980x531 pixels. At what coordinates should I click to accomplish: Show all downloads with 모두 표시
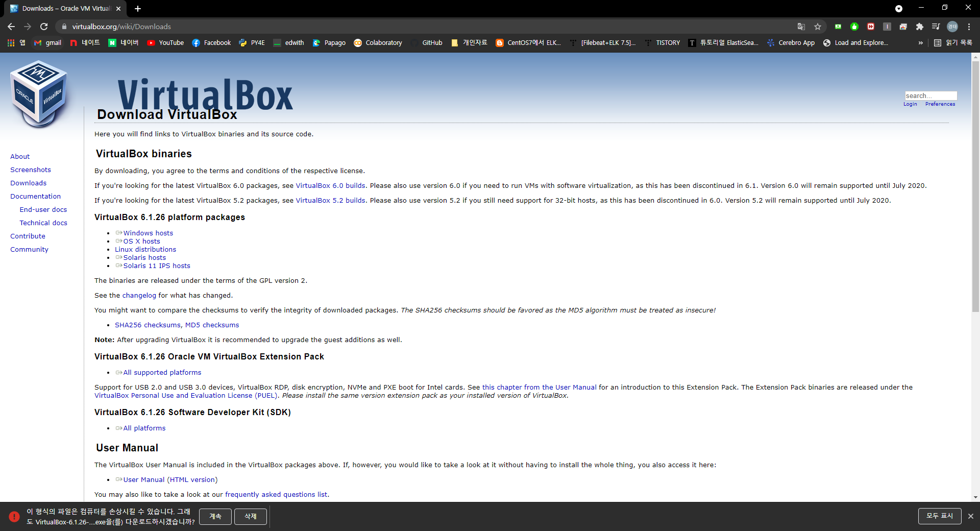click(940, 516)
